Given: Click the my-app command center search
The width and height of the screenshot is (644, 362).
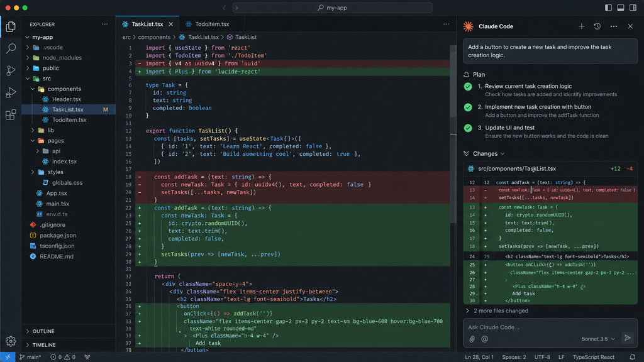Looking at the screenshot, I should click(x=332, y=8).
